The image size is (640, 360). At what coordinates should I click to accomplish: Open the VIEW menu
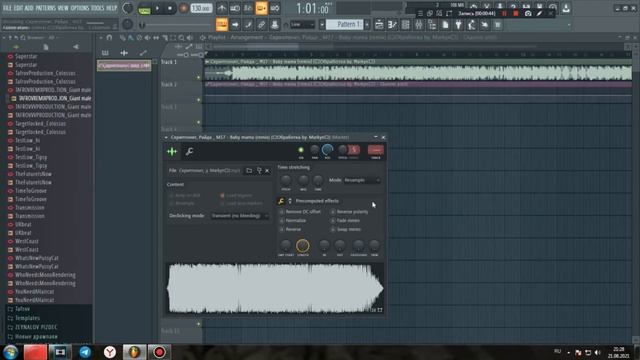[x=63, y=8]
